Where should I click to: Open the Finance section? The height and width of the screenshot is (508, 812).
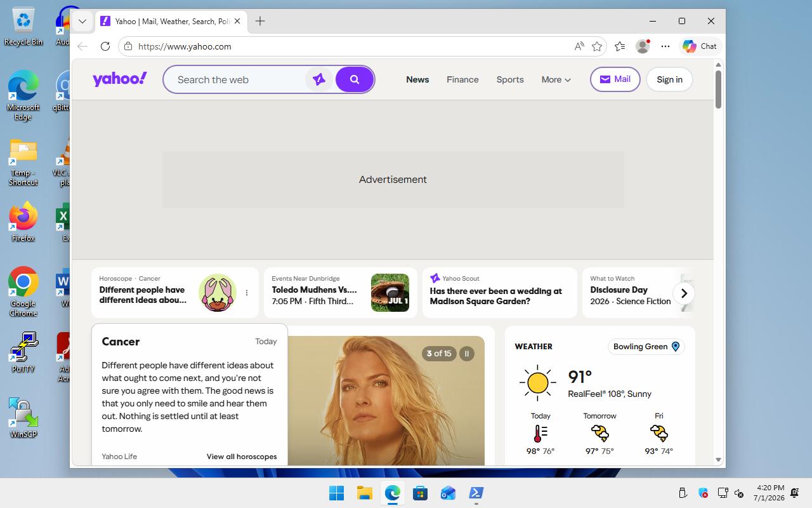tap(462, 79)
